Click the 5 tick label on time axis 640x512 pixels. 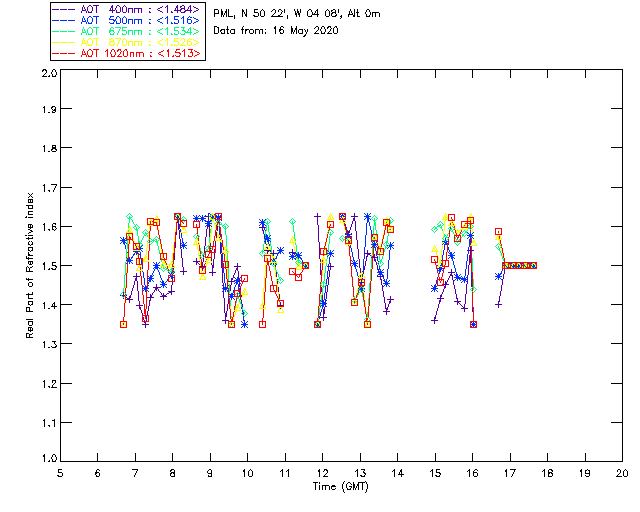60,472
